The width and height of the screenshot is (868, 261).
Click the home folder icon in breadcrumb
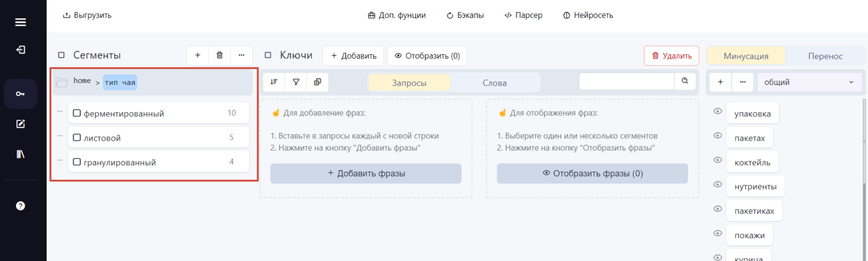coord(62,82)
